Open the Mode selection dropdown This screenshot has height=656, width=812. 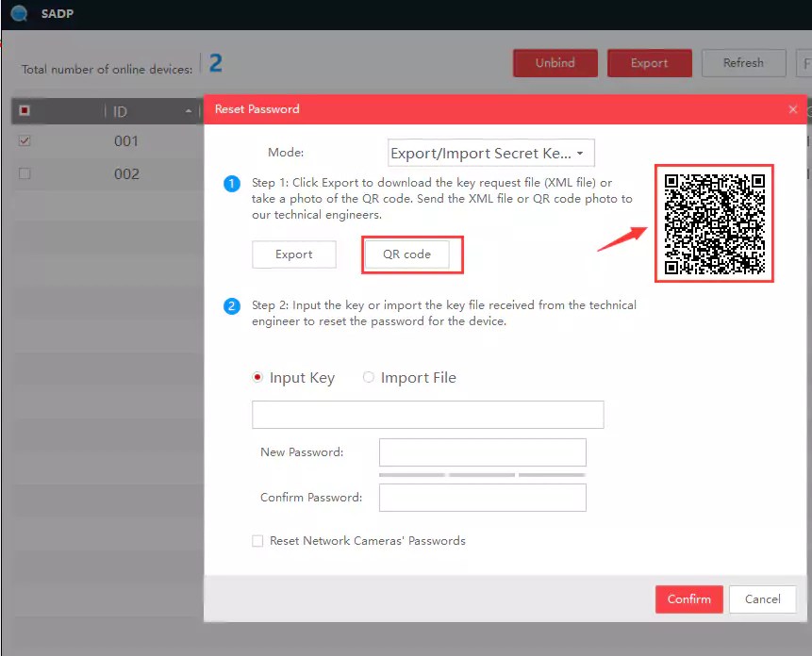(489, 152)
